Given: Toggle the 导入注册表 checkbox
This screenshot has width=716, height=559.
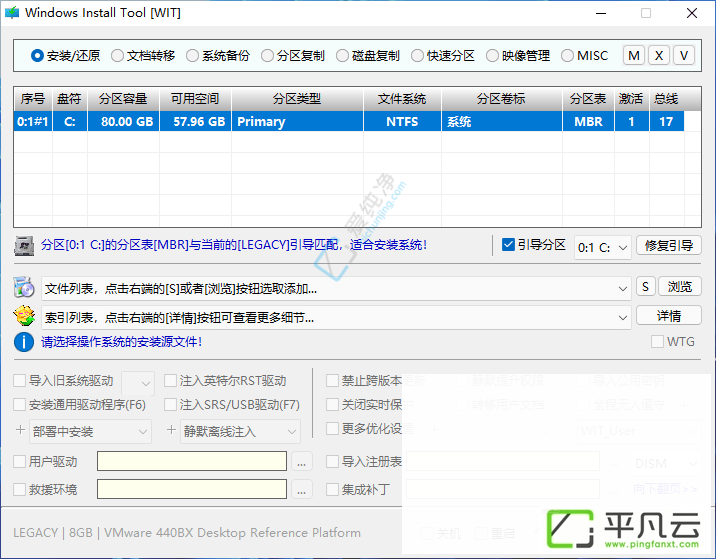Looking at the screenshot, I should tap(332, 461).
